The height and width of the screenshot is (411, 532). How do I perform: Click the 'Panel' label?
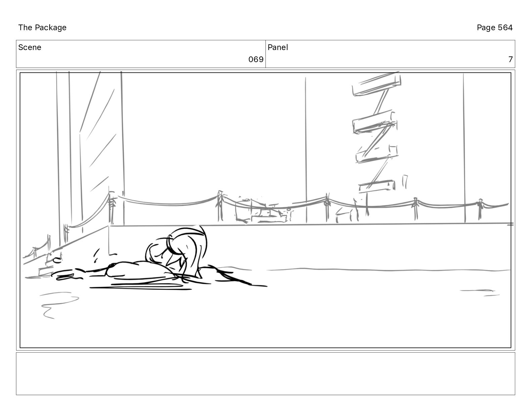pos(278,47)
